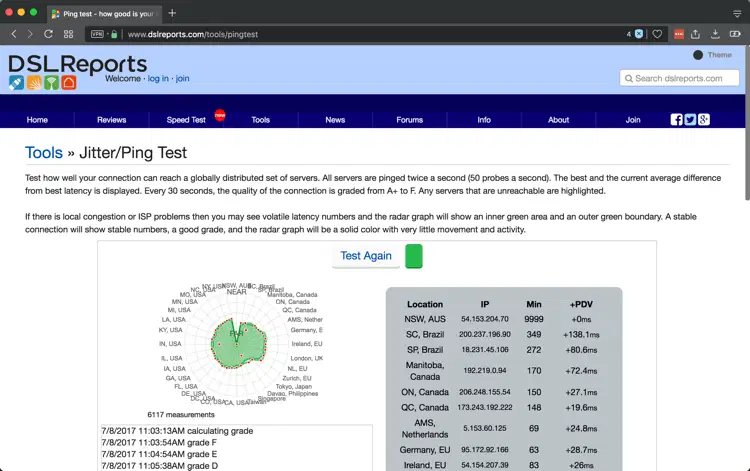
Task: Open the News nav item
Action: [x=335, y=120]
